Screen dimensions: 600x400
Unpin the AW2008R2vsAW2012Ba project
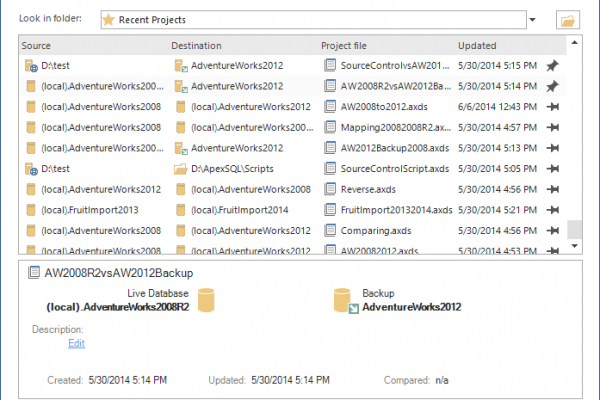click(553, 86)
